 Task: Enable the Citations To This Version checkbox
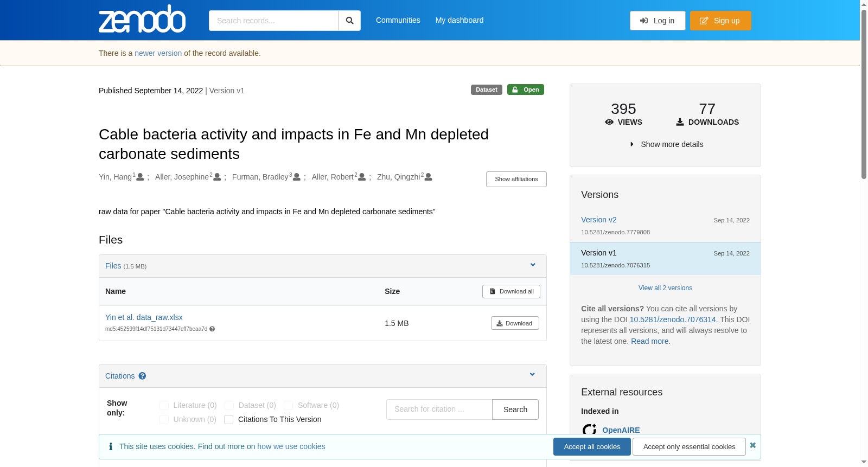coord(229,420)
